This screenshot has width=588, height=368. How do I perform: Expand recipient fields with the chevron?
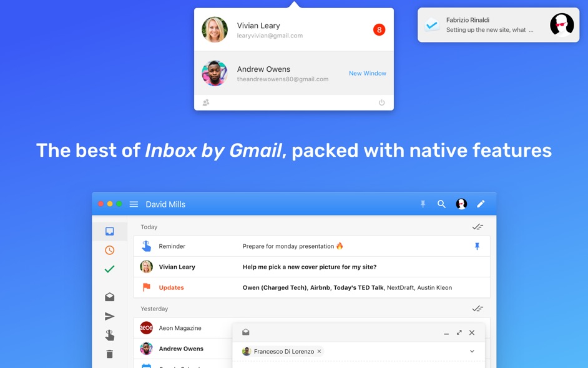point(472,352)
